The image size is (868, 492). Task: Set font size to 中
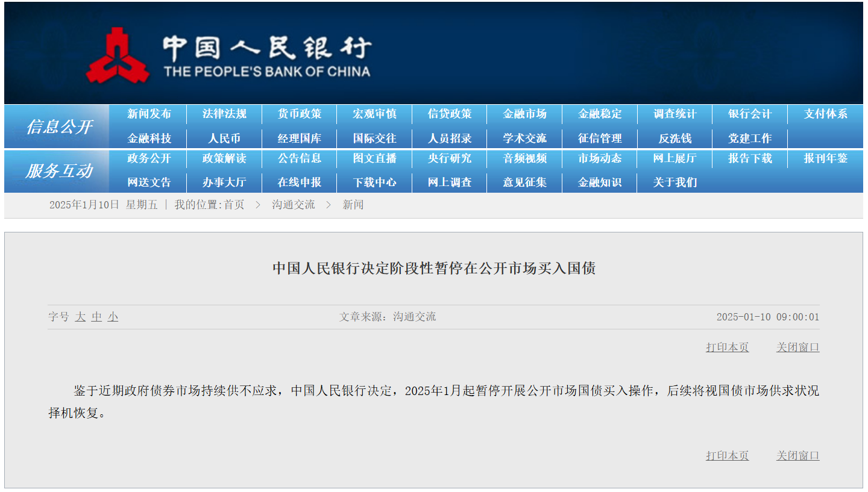(x=96, y=317)
